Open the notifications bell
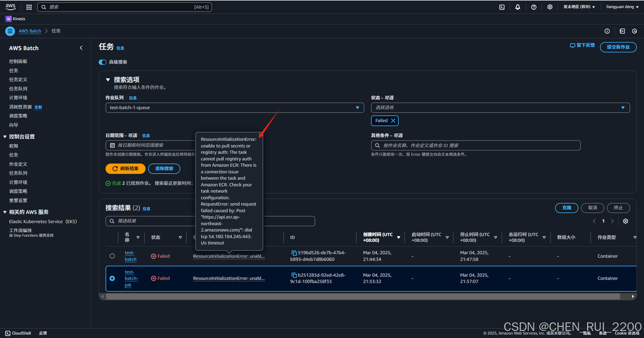 pyautogui.click(x=518, y=7)
